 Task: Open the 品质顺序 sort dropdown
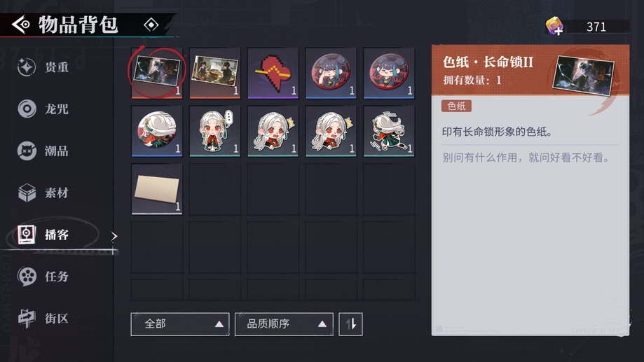point(284,324)
